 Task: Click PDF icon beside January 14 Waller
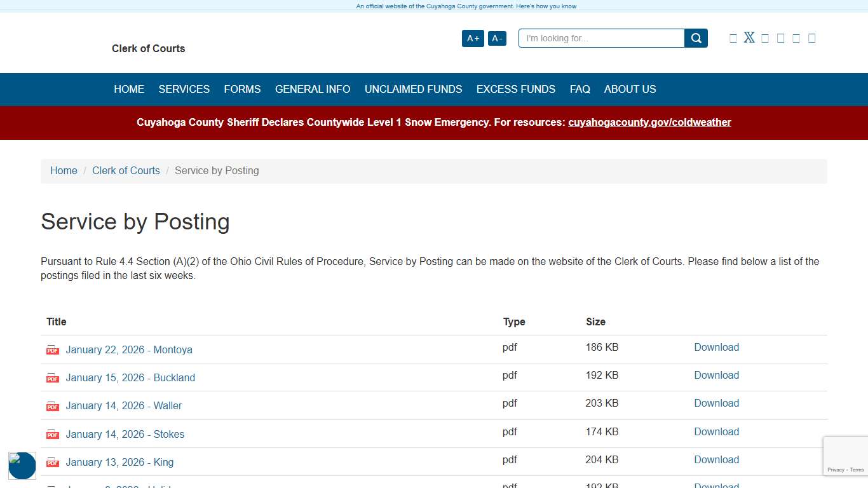[53, 406]
